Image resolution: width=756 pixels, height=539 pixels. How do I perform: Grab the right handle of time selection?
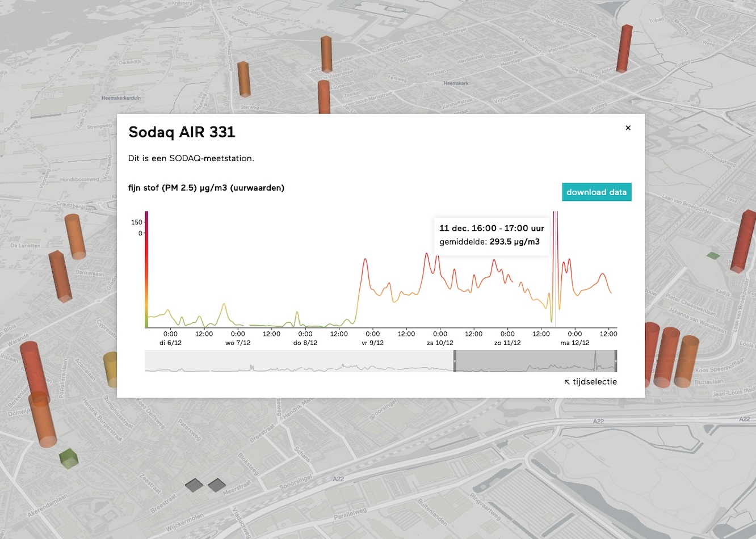[616, 361]
